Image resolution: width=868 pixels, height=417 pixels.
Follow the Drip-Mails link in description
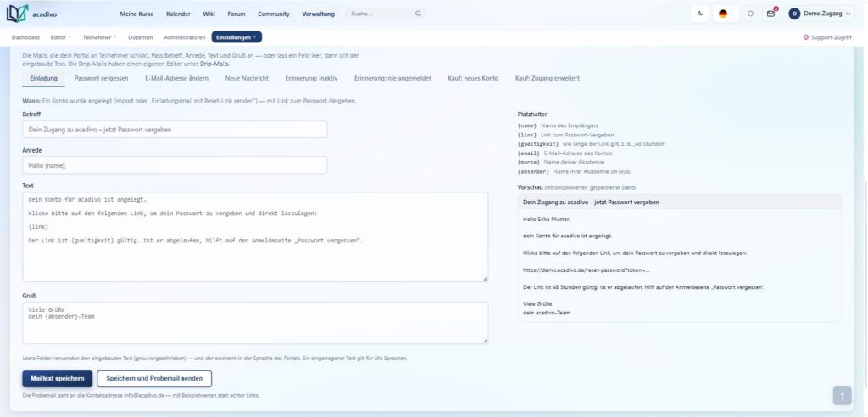point(214,64)
